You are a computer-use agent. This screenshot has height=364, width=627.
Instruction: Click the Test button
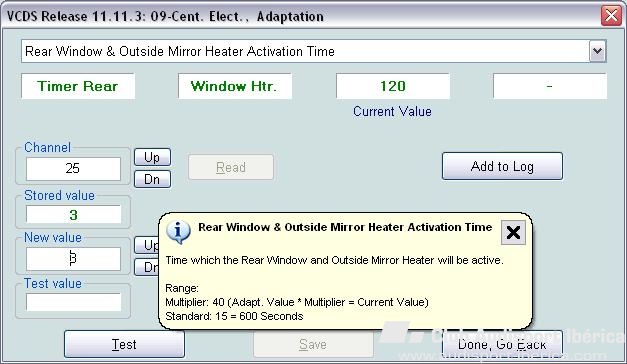tap(124, 344)
